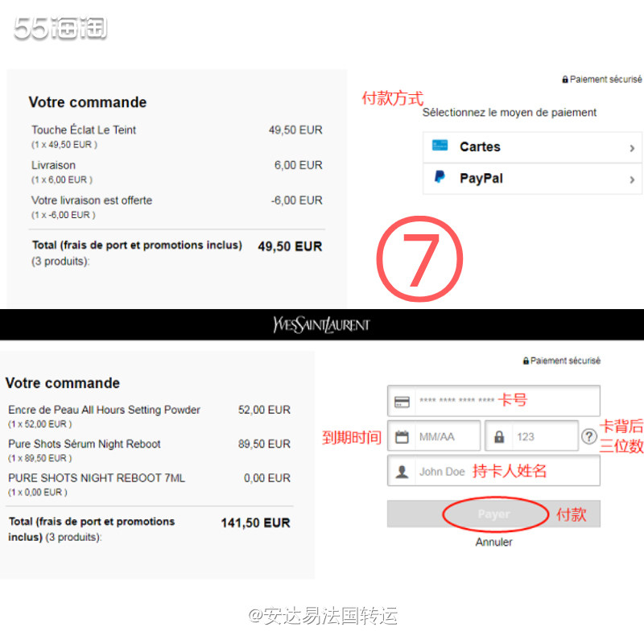The width and height of the screenshot is (644, 644).
Task: Select the Cartes payment option
Action: [x=532, y=147]
